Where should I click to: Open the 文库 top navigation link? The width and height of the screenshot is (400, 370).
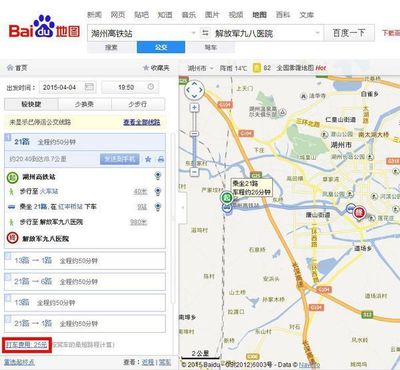coord(306,15)
